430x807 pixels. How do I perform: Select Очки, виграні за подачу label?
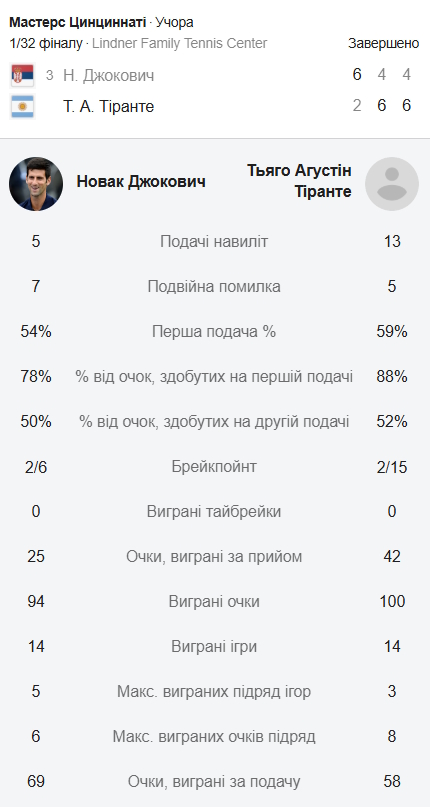[214, 782]
